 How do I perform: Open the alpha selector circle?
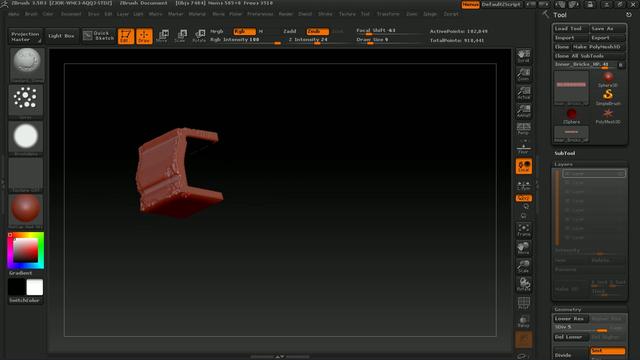click(x=26, y=138)
